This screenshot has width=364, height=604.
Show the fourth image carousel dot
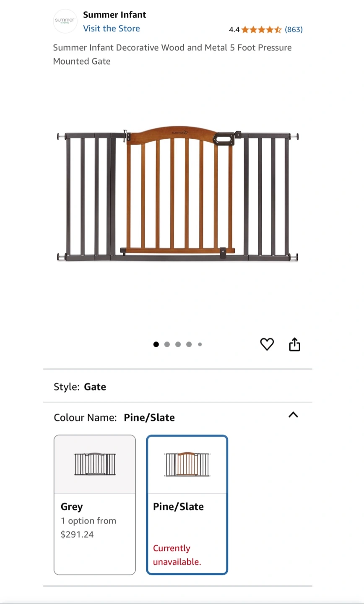pyautogui.click(x=189, y=344)
